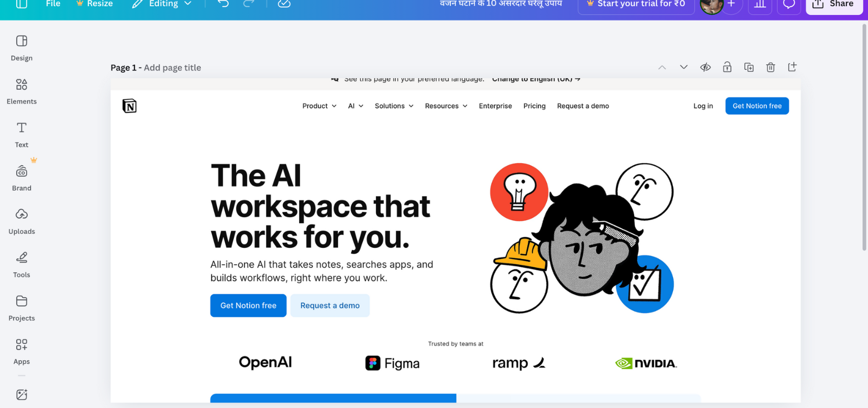Click the Add page title field
Screen dimensions: 868x408
tap(173, 67)
